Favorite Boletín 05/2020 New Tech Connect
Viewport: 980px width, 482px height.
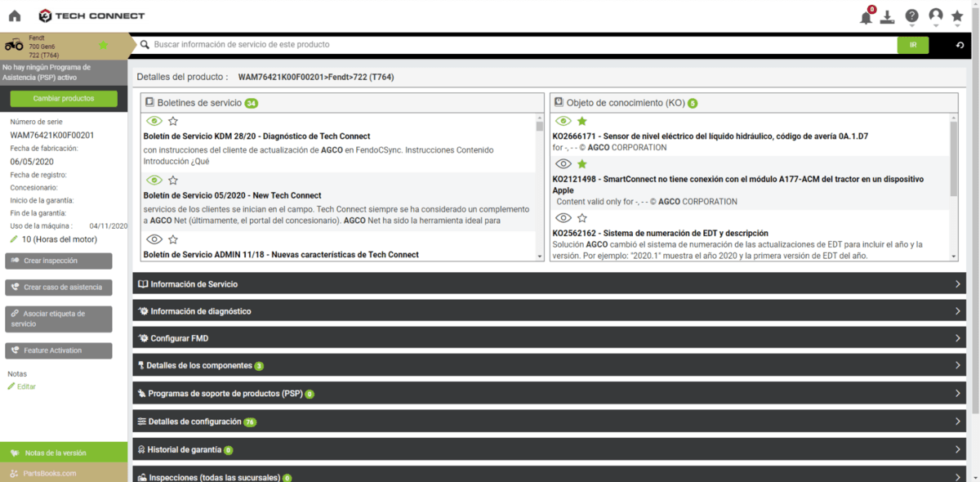tap(173, 180)
